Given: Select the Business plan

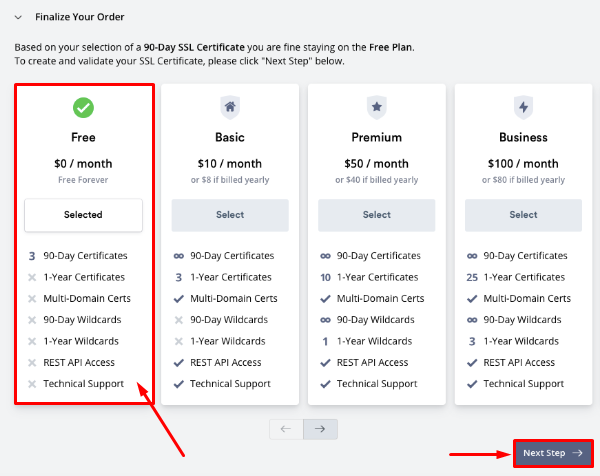Looking at the screenshot, I should [523, 215].
